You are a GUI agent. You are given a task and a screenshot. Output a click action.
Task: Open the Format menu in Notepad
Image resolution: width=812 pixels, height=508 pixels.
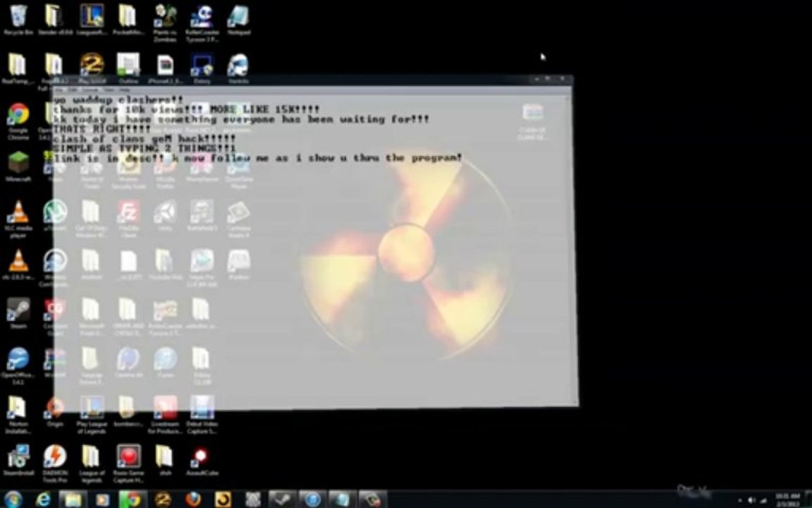click(x=91, y=90)
